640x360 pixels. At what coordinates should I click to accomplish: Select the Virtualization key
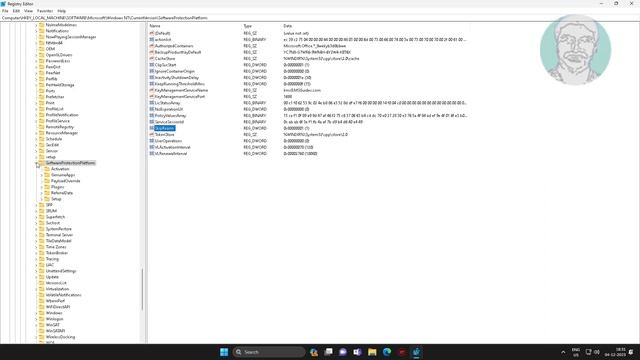click(57, 289)
